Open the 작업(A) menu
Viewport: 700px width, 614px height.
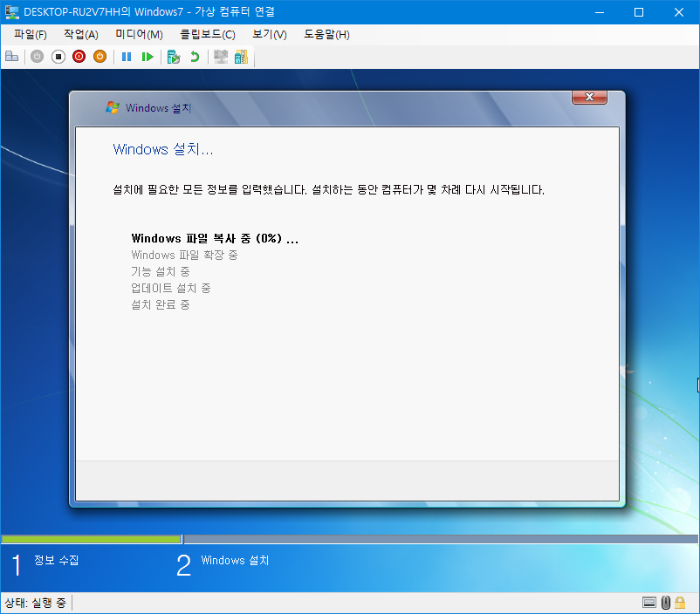click(x=81, y=34)
